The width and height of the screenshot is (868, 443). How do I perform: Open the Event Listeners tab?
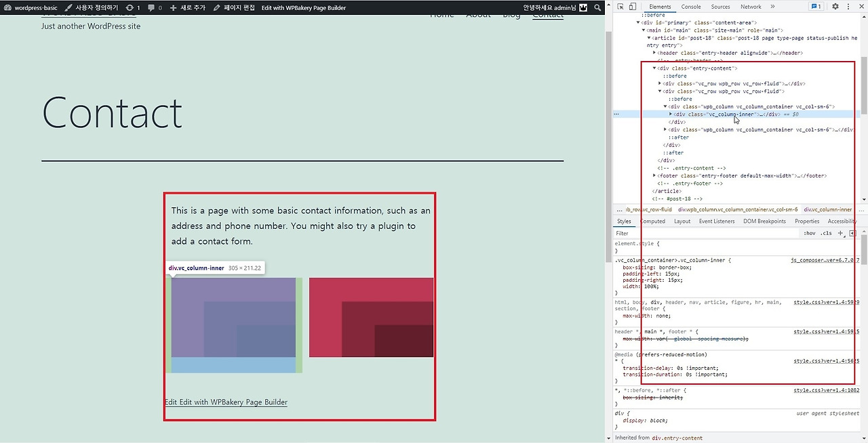(717, 221)
